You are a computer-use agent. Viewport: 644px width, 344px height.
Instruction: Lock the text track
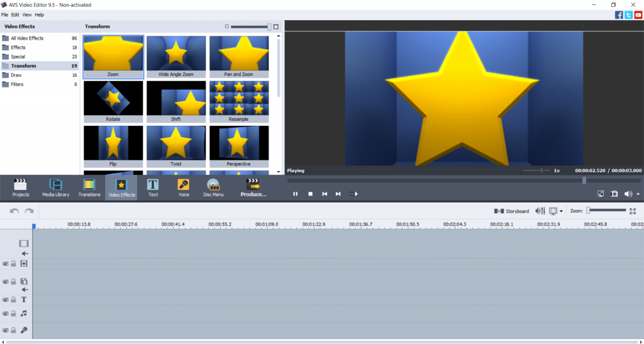(x=13, y=300)
